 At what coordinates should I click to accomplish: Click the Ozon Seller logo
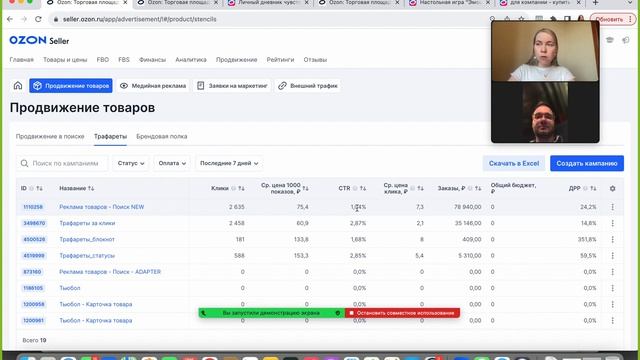coord(39,40)
